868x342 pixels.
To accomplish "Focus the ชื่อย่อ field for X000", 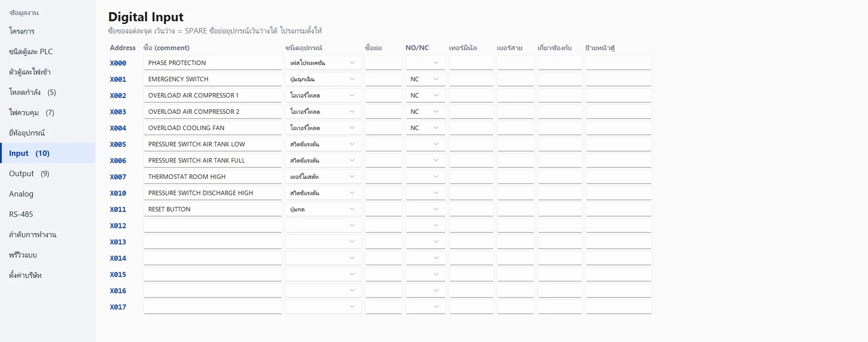I will click(384, 63).
